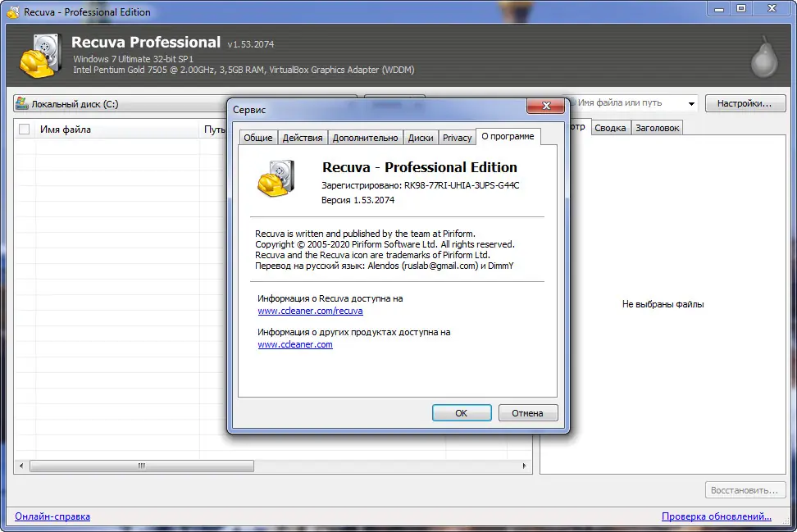Click the right scroll arrow of file list
Image resolution: width=797 pixels, height=532 pixels.
525,466
